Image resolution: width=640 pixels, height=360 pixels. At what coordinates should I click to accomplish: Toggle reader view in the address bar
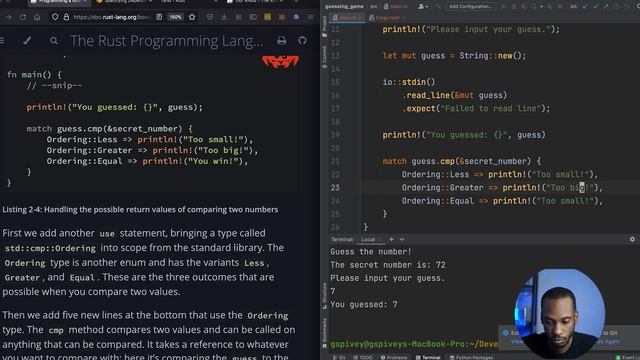click(159, 17)
